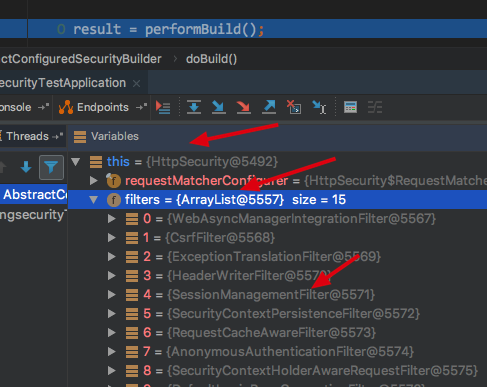
Task: Expand element 2 ExceptionTranslationFilter
Action: click(x=111, y=257)
